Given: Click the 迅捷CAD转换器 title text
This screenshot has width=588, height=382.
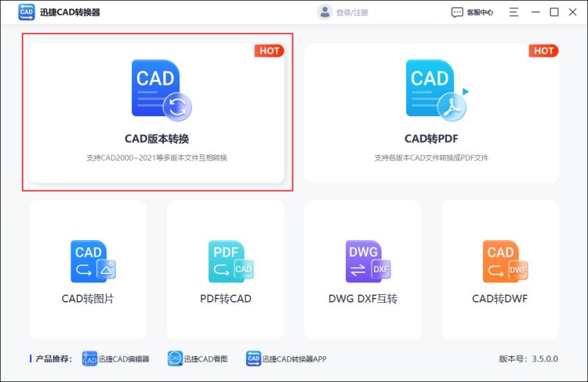Looking at the screenshot, I should tap(70, 13).
